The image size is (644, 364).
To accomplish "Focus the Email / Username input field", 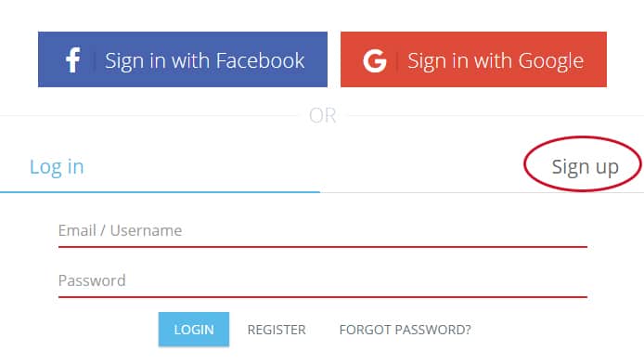I will (323, 231).
